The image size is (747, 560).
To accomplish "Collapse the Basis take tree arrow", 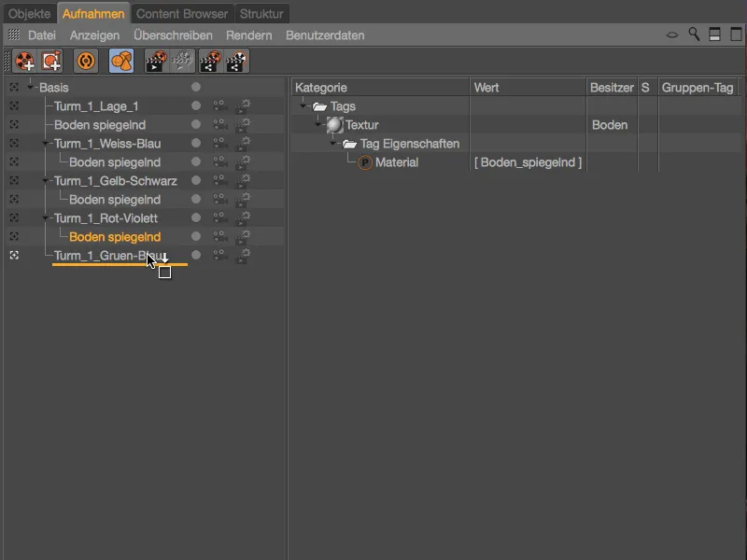I will (31, 87).
